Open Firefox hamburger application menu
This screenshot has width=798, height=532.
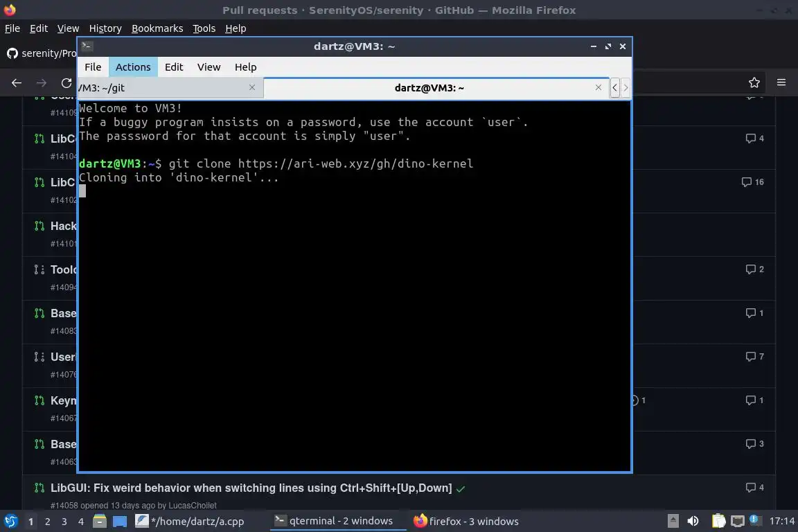pyautogui.click(x=781, y=82)
